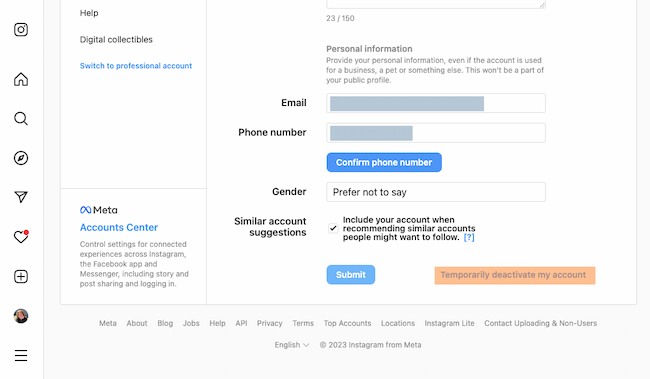Open the Gender field selector
The width and height of the screenshot is (650, 379).
click(436, 192)
